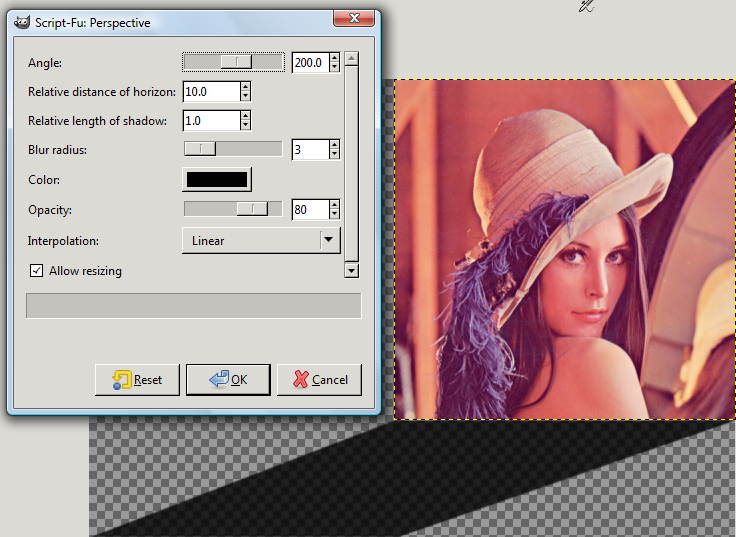The width and height of the screenshot is (736, 537).
Task: Click the Angle value field showing 200.0
Action: (x=310, y=62)
